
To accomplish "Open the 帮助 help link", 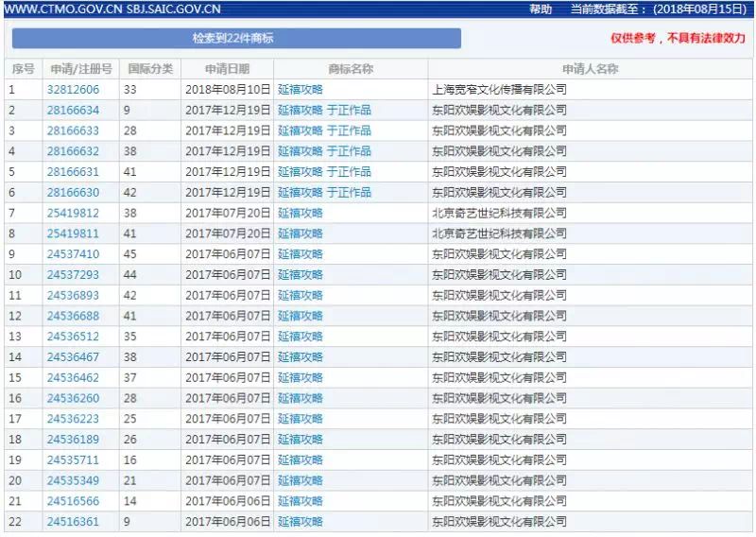I will click(541, 9).
